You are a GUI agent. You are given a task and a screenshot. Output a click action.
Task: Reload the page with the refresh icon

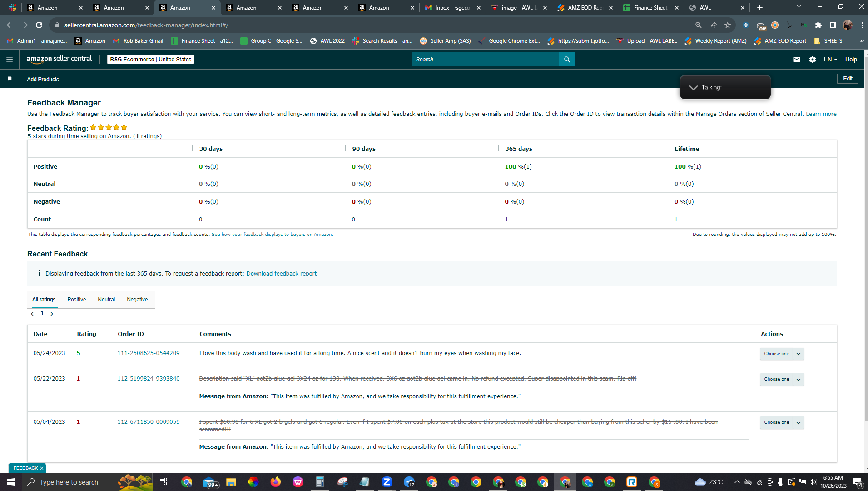pos(39,25)
